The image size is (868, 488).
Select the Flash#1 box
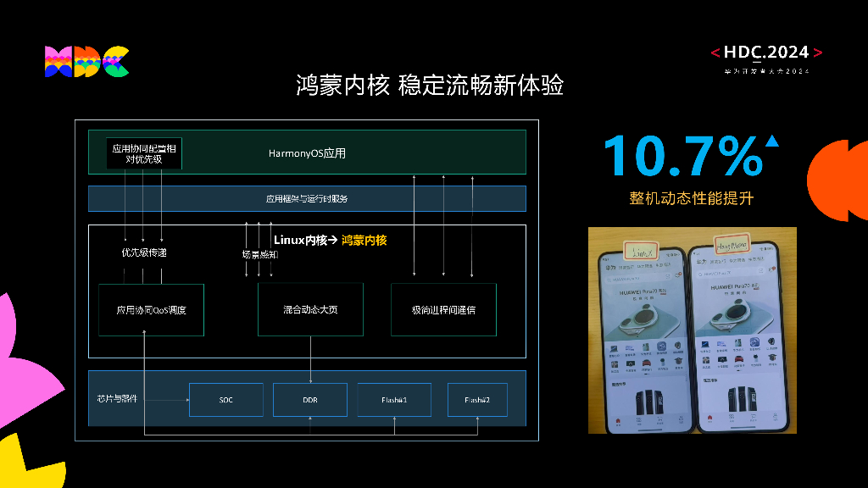click(x=394, y=400)
